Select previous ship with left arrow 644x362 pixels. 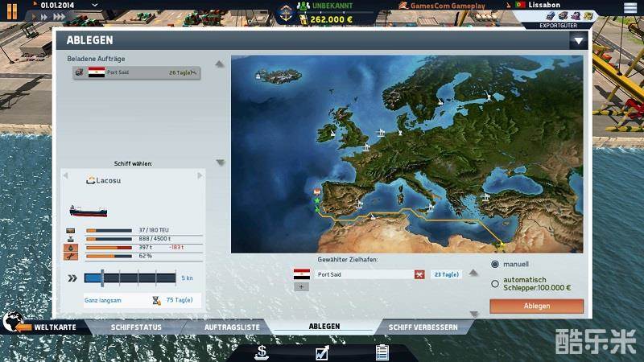click(x=66, y=175)
